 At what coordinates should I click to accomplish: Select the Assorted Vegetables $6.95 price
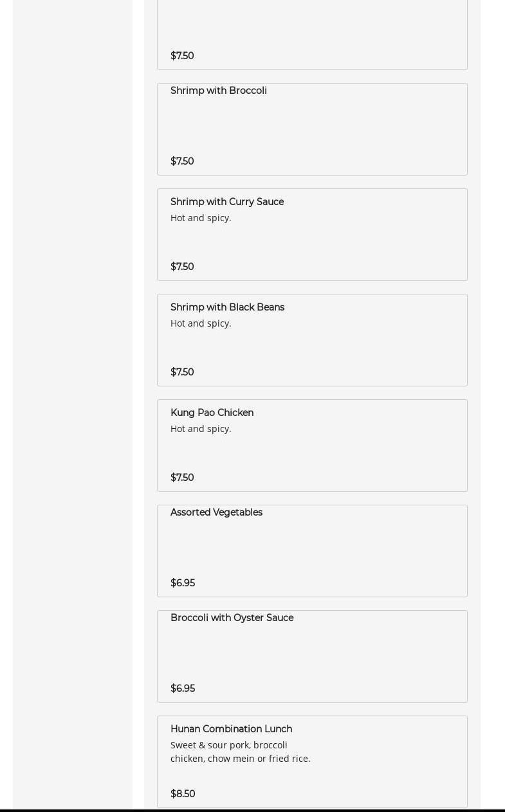(183, 583)
